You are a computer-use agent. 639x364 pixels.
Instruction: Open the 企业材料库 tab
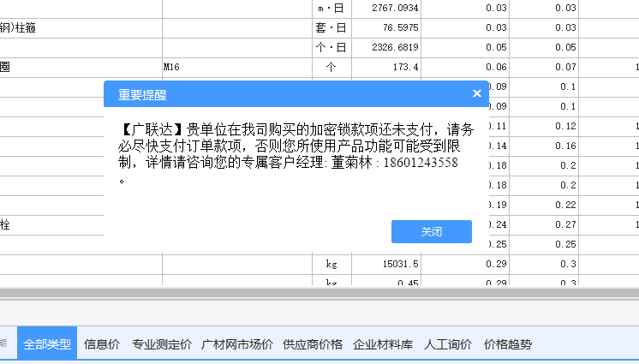(383, 344)
